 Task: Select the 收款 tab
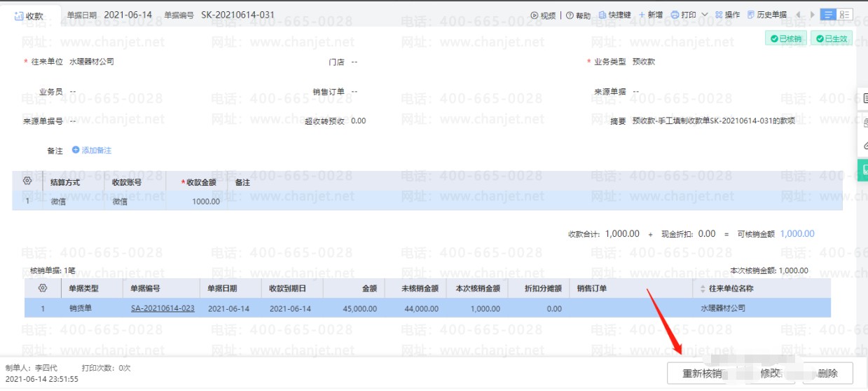click(x=29, y=15)
